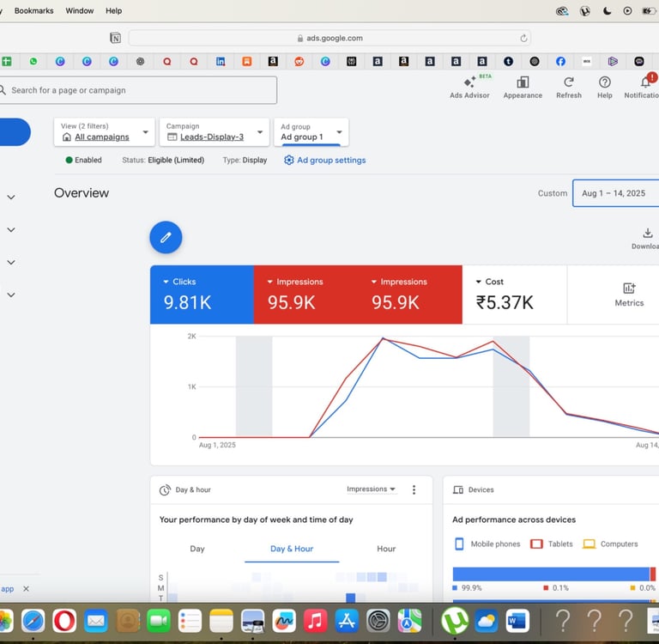Screen dimensions: 659x644
Task: Click the Overview heading
Action: tap(82, 192)
